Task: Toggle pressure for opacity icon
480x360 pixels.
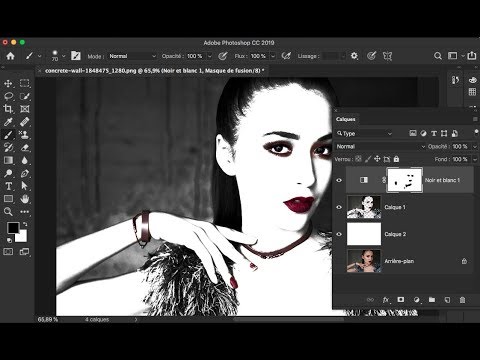Action: tap(222, 56)
